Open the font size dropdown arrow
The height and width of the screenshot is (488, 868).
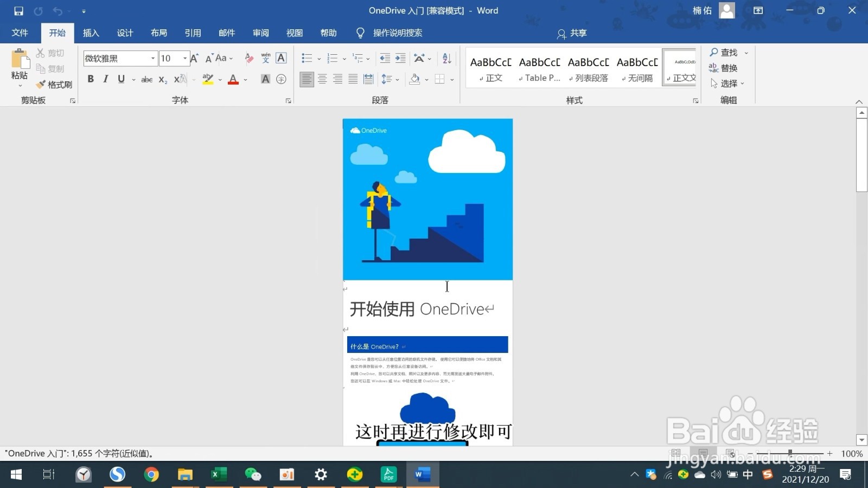pos(185,58)
